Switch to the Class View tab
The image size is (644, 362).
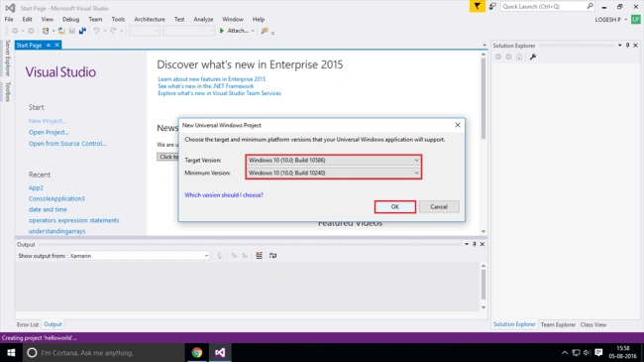[593, 324]
